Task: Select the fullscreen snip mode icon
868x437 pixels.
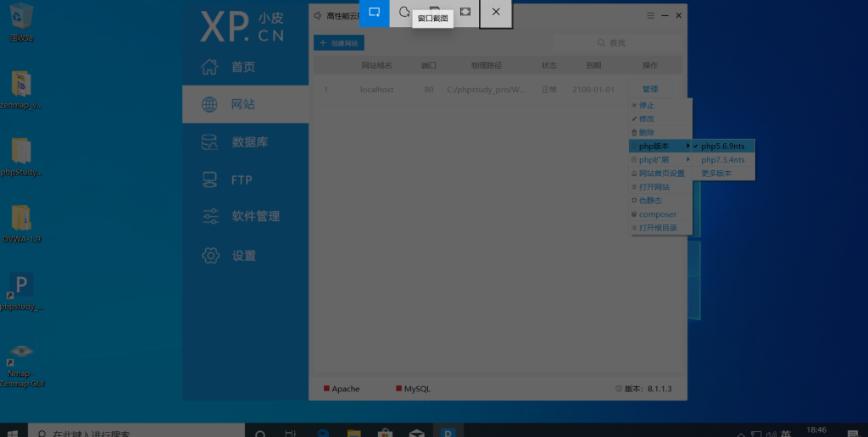Action: point(465,12)
